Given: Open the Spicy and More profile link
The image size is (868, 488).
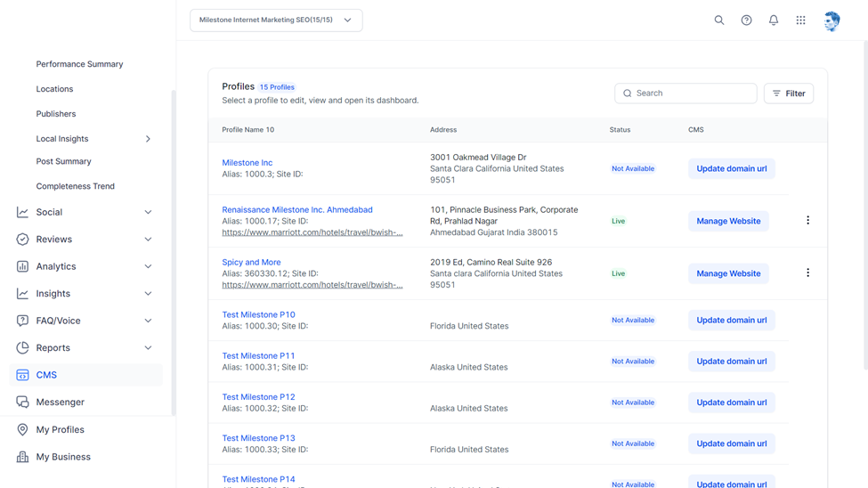Looking at the screenshot, I should pyautogui.click(x=251, y=262).
